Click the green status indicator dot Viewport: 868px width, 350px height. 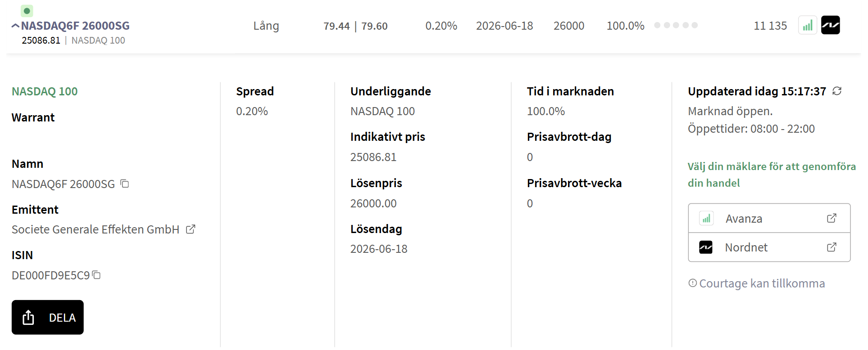click(x=27, y=11)
